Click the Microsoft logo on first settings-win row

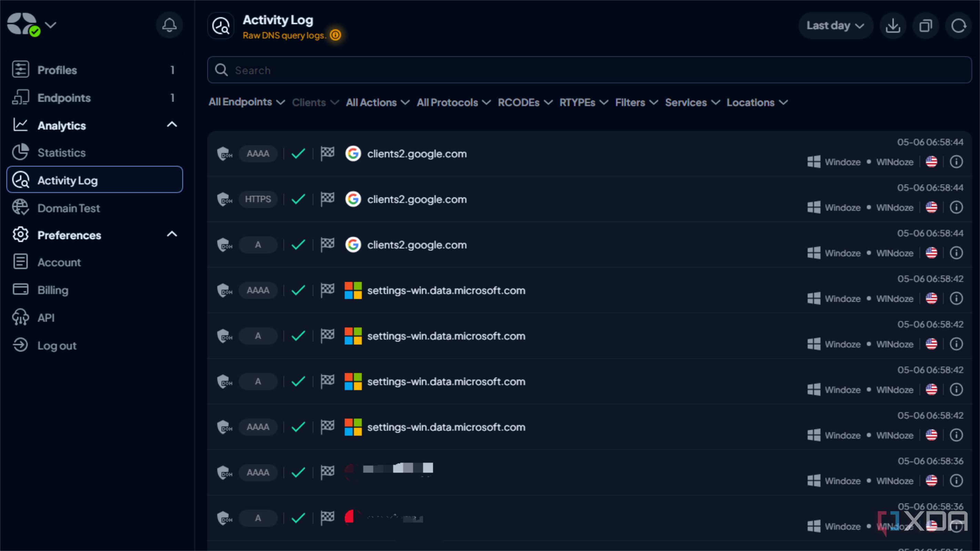pos(353,290)
